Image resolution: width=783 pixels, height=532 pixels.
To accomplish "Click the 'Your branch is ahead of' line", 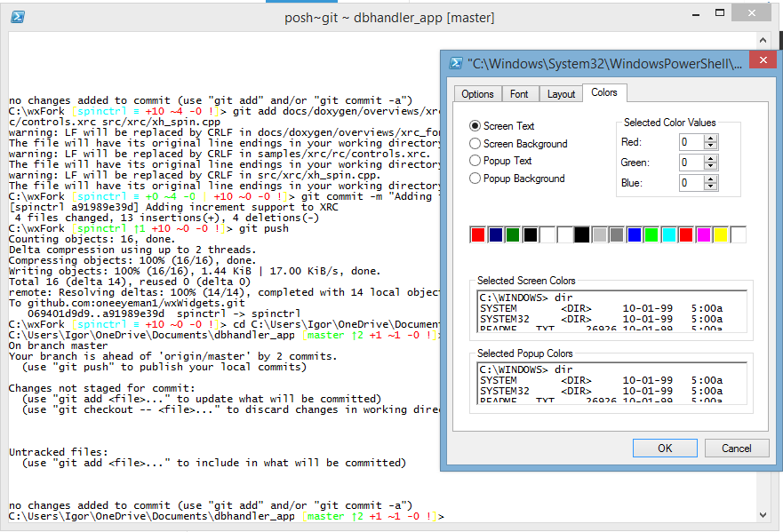I will click(172, 356).
